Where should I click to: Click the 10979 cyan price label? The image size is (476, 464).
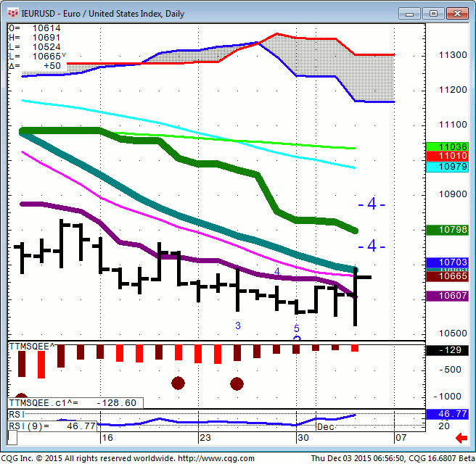tap(447, 167)
